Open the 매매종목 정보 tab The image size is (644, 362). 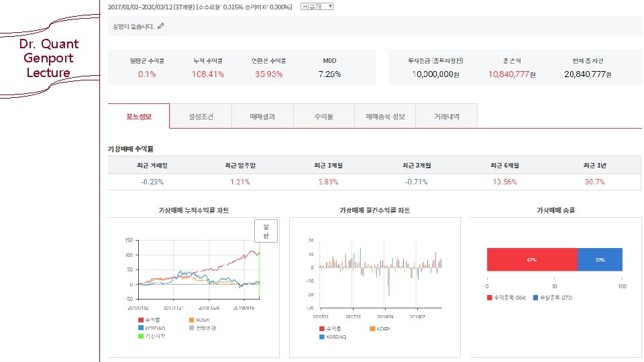[x=385, y=117]
